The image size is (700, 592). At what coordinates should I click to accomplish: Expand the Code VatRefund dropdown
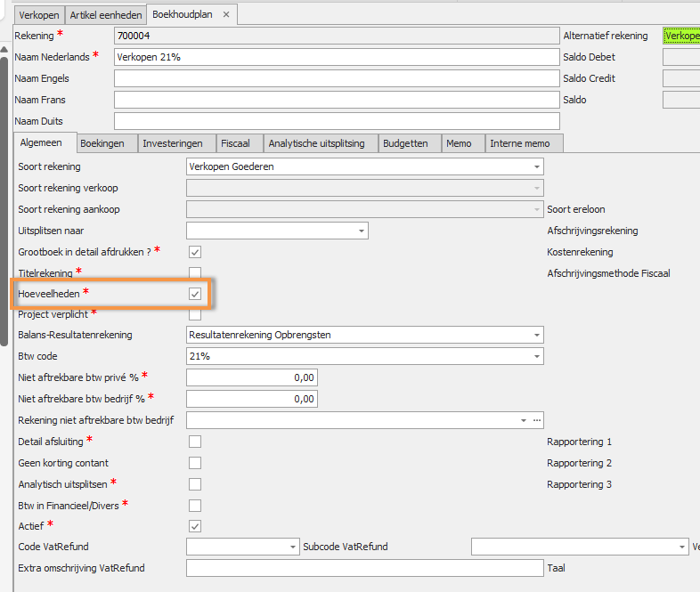(293, 547)
